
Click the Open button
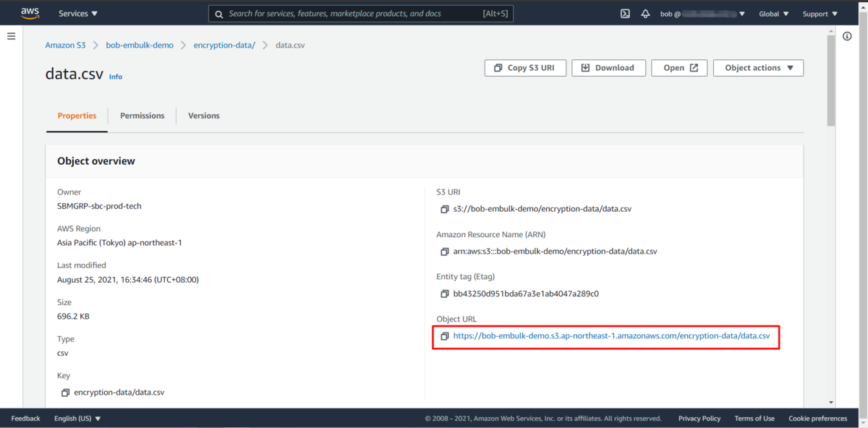point(680,68)
